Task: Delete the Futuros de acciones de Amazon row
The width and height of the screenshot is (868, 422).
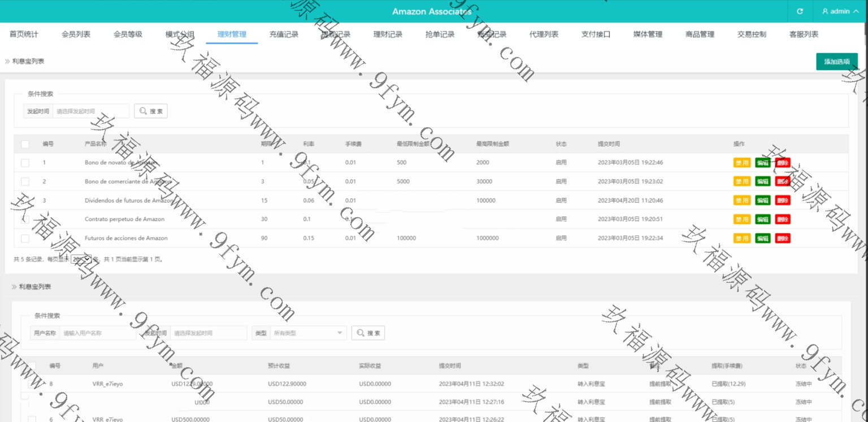Action: coord(782,239)
